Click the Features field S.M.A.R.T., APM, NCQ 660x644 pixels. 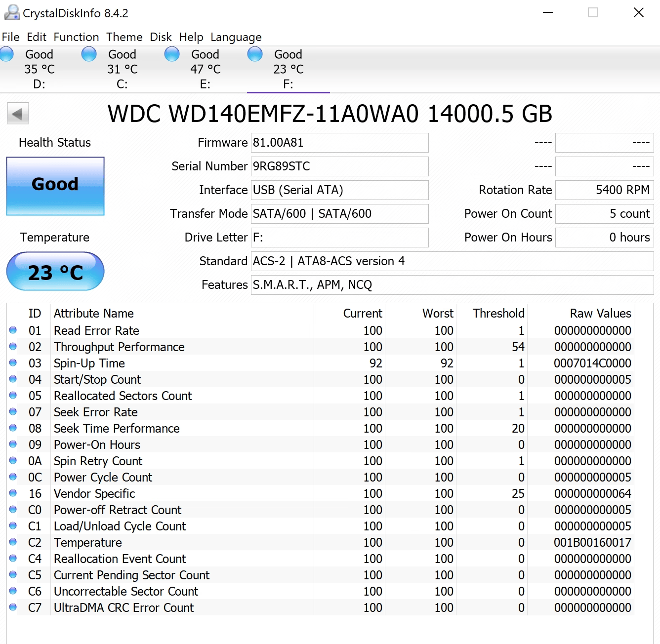coord(453,285)
